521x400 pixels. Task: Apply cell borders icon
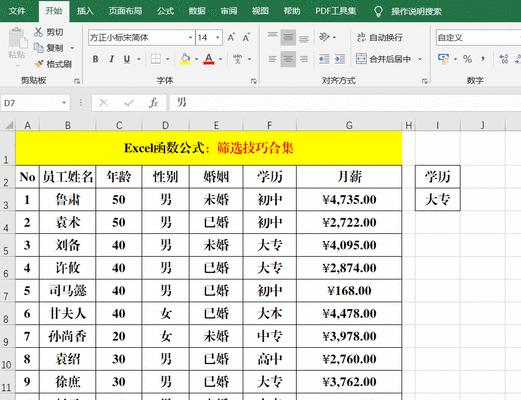(x=155, y=59)
